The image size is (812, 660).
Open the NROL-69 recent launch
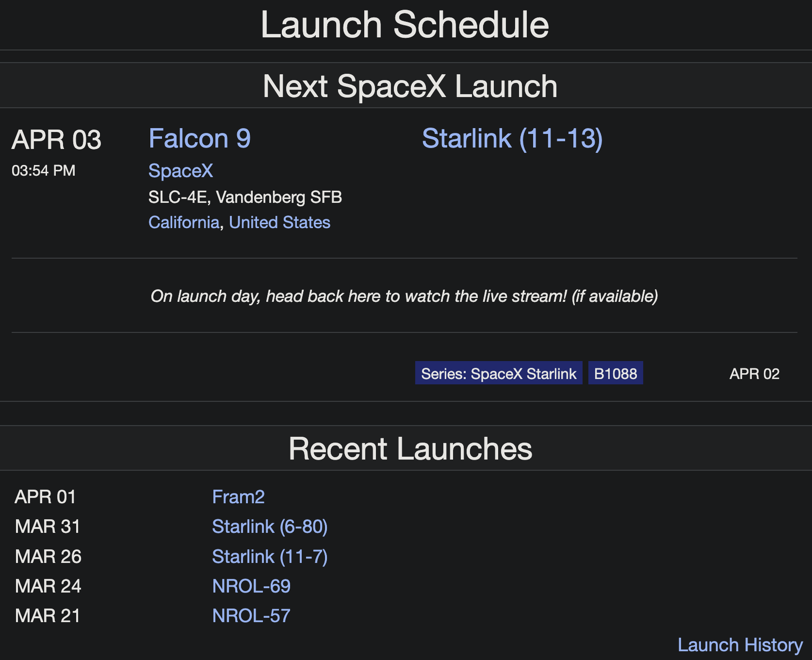[x=251, y=586]
